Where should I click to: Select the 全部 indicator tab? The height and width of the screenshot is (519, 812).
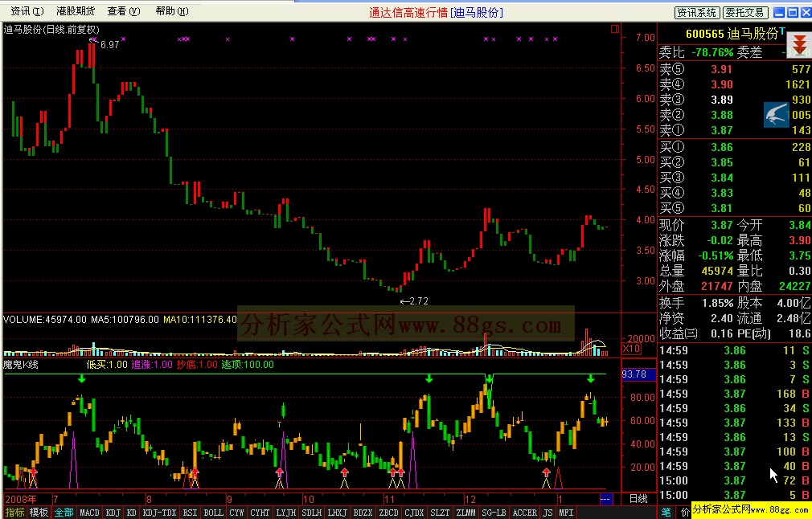click(x=64, y=513)
